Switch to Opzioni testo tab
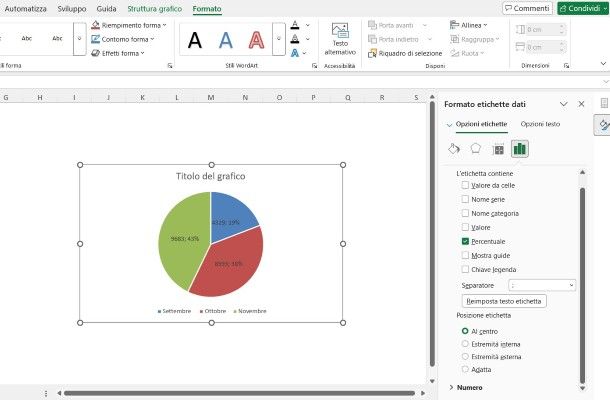 (x=540, y=124)
